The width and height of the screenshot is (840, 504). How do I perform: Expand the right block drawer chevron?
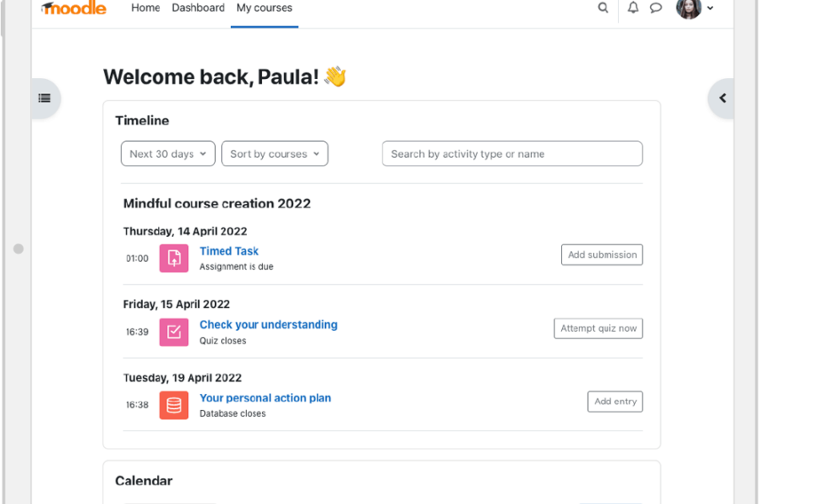tap(722, 97)
